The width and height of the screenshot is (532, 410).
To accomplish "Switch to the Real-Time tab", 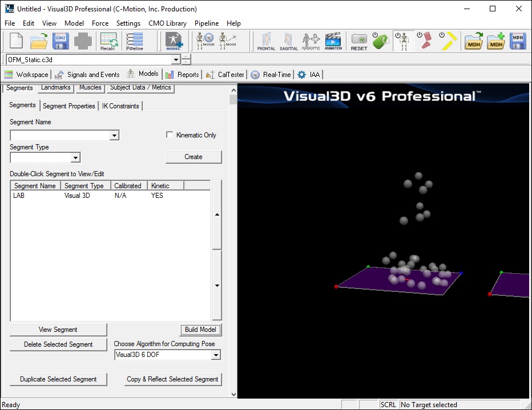I will tap(271, 75).
